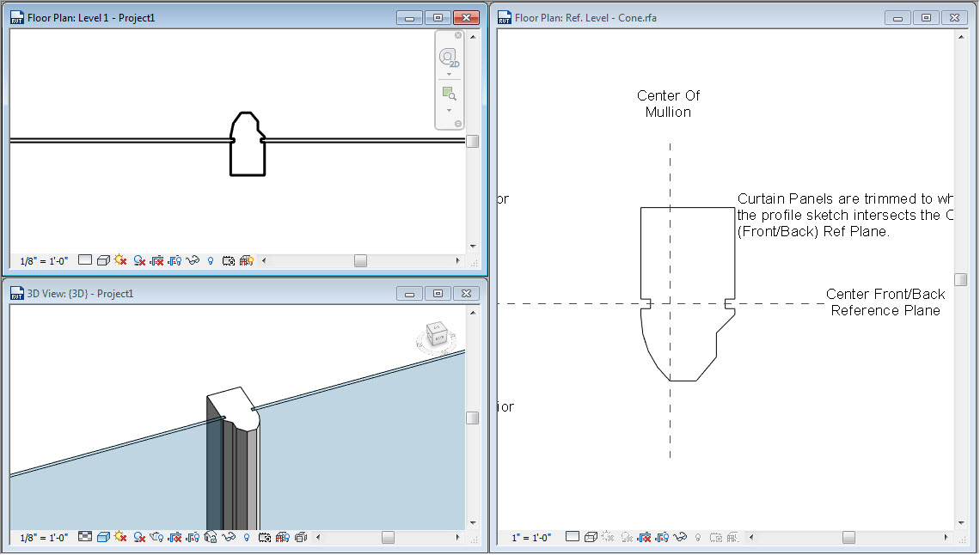
Task: Open view scale 1" = 1'-0" in Cone.rfa view
Action: click(x=531, y=538)
